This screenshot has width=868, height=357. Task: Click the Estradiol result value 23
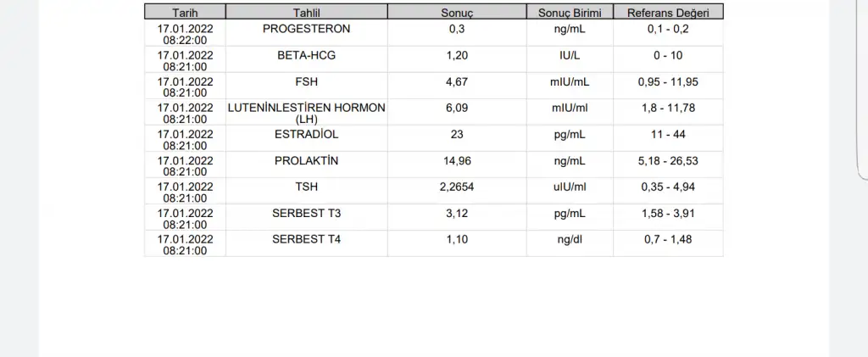click(x=457, y=134)
